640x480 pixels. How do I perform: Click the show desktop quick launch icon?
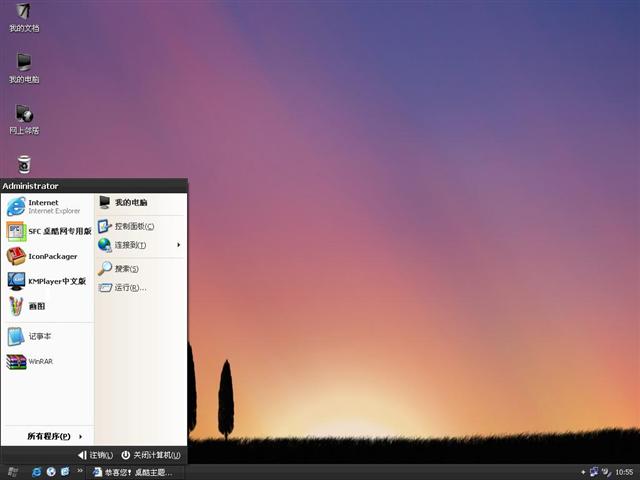[65, 472]
